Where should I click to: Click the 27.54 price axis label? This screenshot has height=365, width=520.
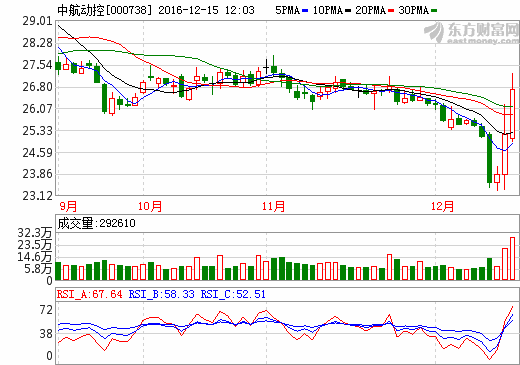(x=38, y=65)
